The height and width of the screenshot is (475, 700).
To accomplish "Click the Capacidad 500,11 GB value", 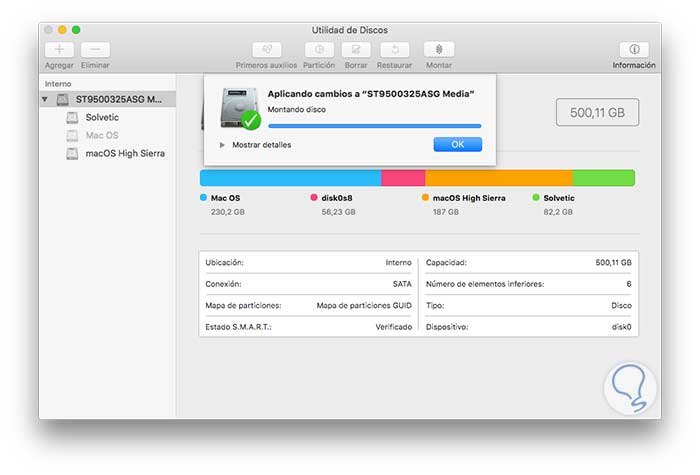I will pyautogui.click(x=613, y=262).
